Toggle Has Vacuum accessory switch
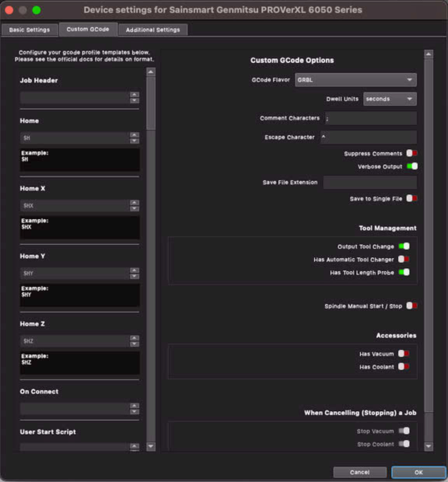The width and height of the screenshot is (448, 482). pos(404,354)
